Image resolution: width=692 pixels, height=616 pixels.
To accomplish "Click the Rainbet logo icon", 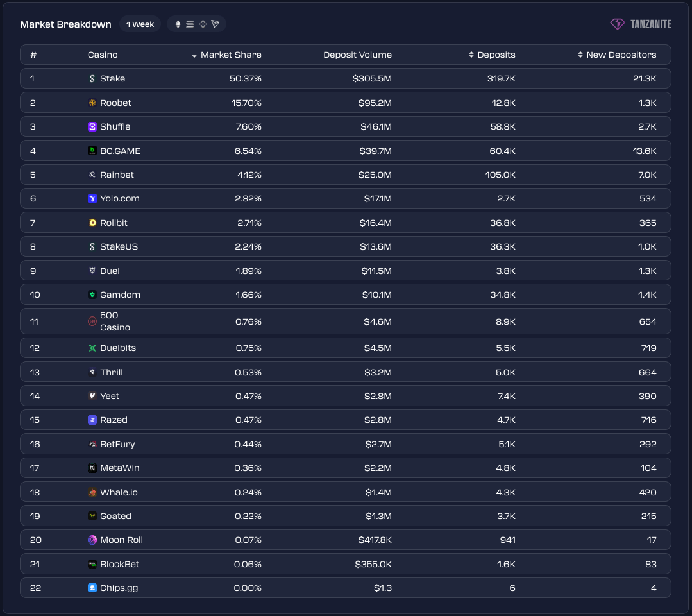I will pyautogui.click(x=92, y=175).
